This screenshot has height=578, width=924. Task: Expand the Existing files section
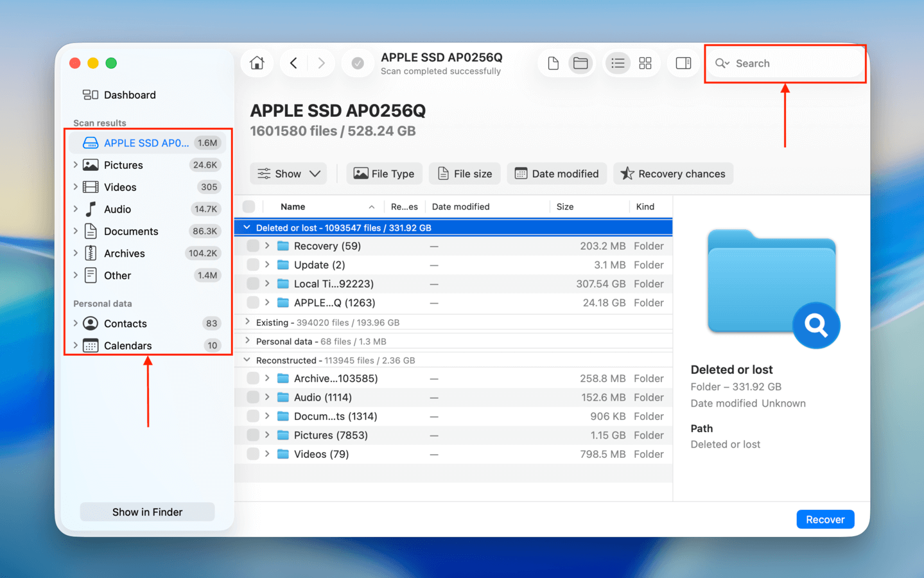(247, 322)
